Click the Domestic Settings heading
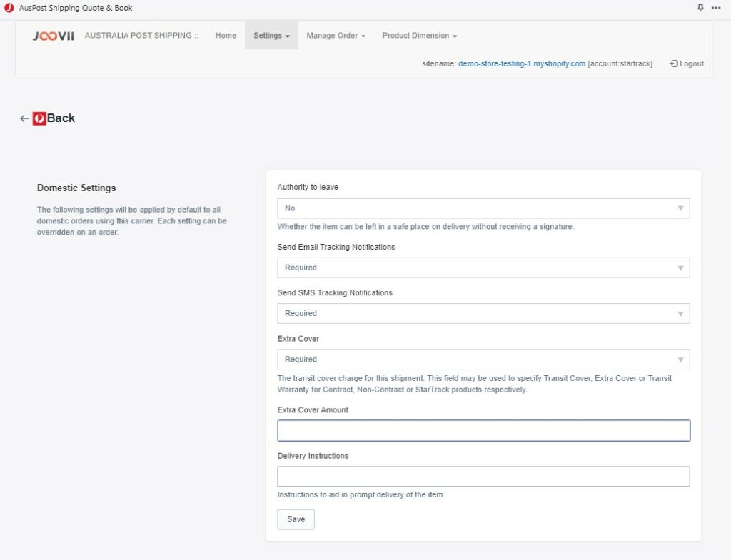This screenshot has height=560, width=731. coord(76,188)
